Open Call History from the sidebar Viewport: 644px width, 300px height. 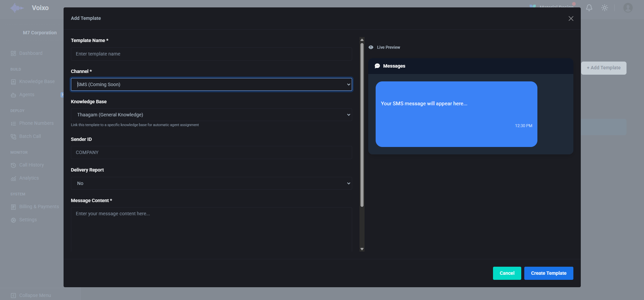coord(32,165)
